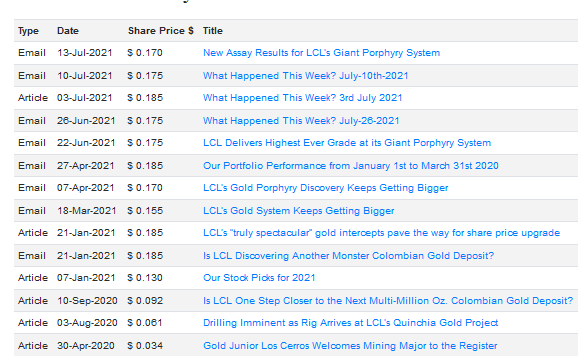Screen dimensions: 586x363
Task: Open LCL's truly spectacular gold intercepts article
Action: tap(381, 233)
